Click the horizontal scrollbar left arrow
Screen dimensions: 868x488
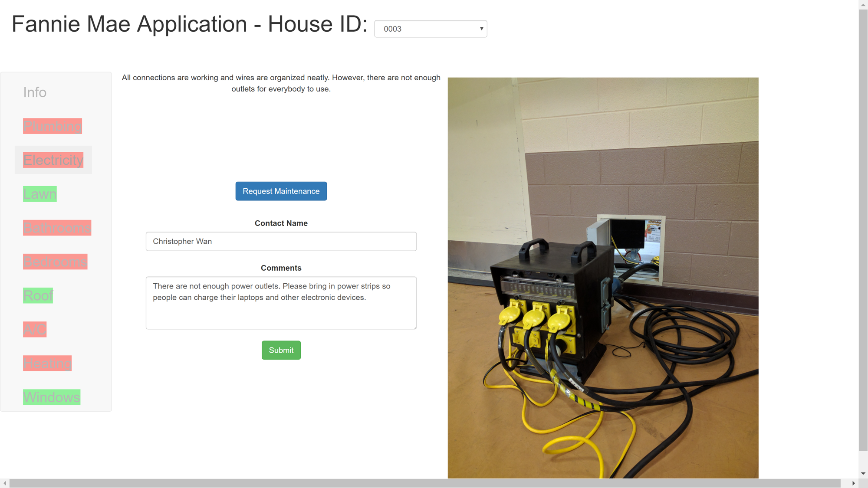tap(5, 483)
